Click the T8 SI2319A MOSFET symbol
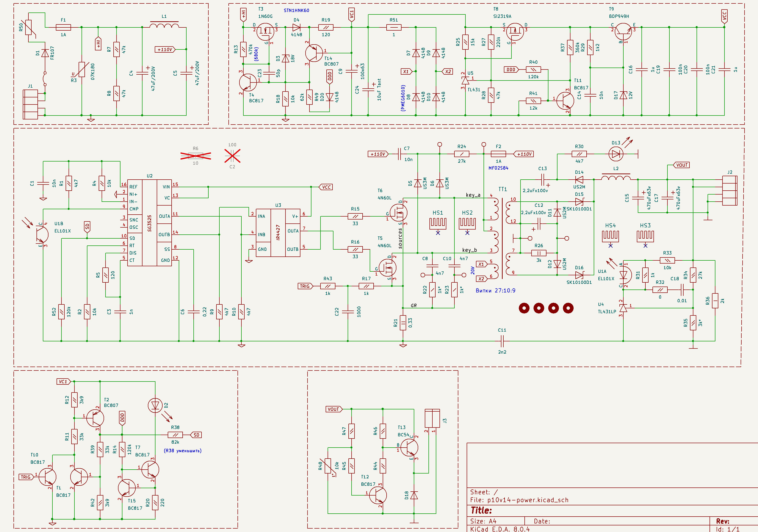The width and height of the screenshot is (758, 532). [515, 31]
